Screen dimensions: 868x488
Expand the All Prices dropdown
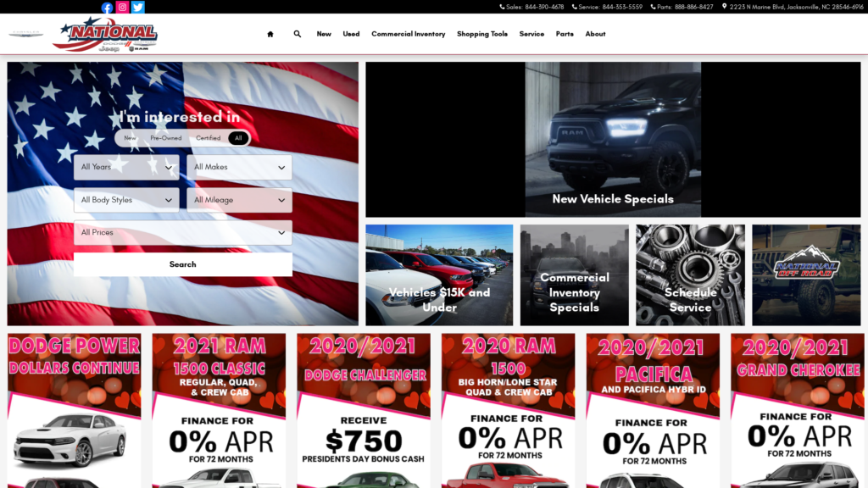click(x=183, y=233)
